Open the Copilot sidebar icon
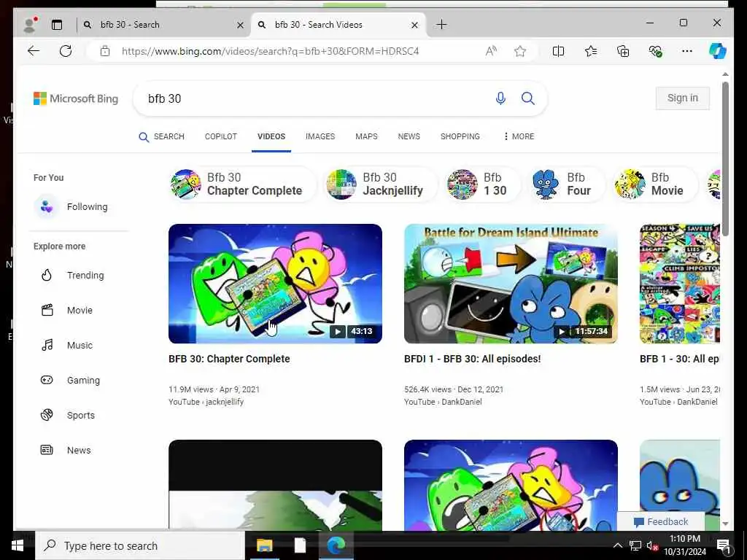Image resolution: width=747 pixels, height=560 pixels. point(718,51)
